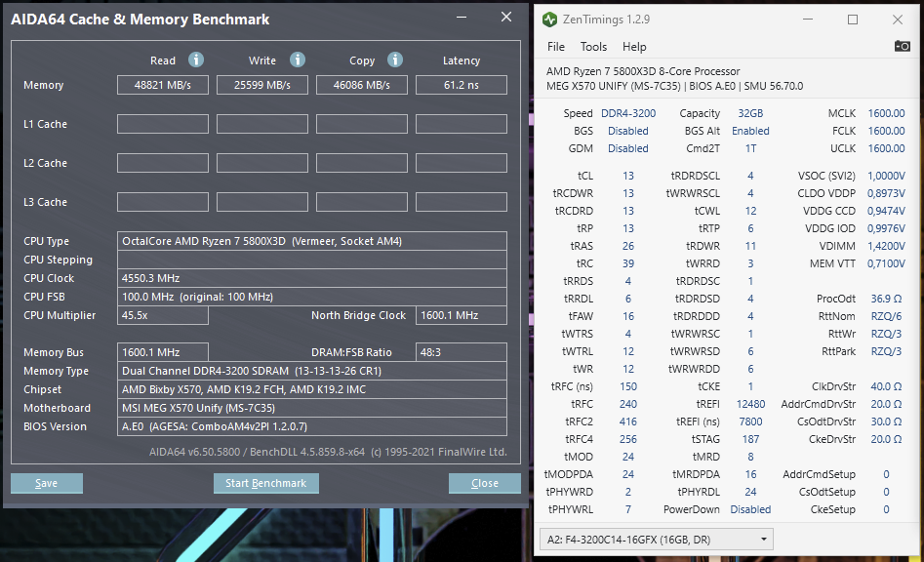Open the A2 memory module dropdown
924x562 pixels.
click(x=656, y=539)
